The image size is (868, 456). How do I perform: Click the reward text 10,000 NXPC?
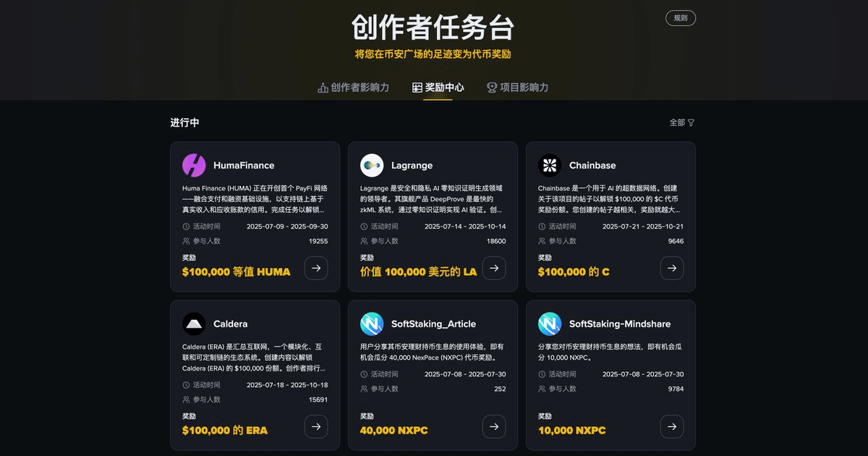(x=572, y=431)
